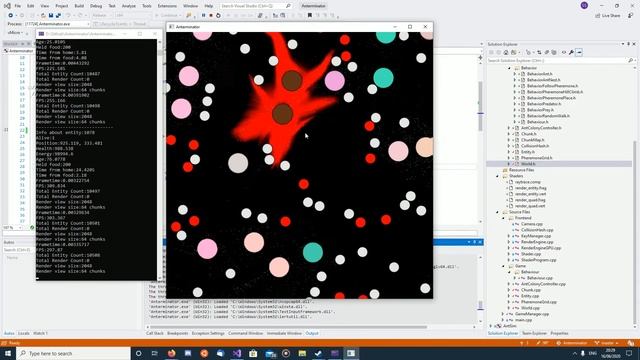The width and height of the screenshot is (640, 360).
Task: Switch to the Breakpoints tab
Action: [x=178, y=333]
